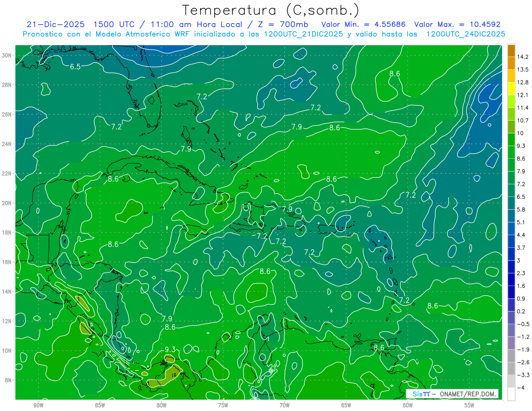Click 'Valor Min. = 4.55686'
This screenshot has width=532, height=411.
coord(364,24)
